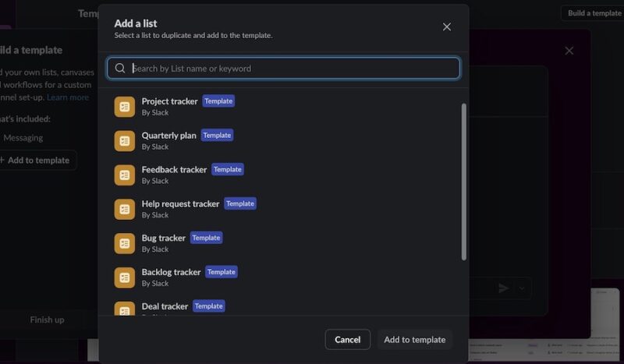Click the Feedback tracker list icon

pyautogui.click(x=125, y=175)
